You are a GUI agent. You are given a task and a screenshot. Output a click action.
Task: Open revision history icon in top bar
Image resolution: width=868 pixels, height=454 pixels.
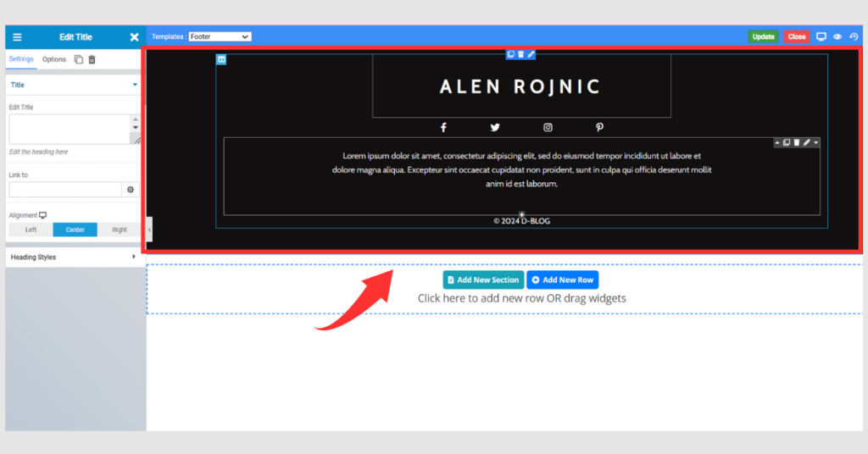(854, 36)
